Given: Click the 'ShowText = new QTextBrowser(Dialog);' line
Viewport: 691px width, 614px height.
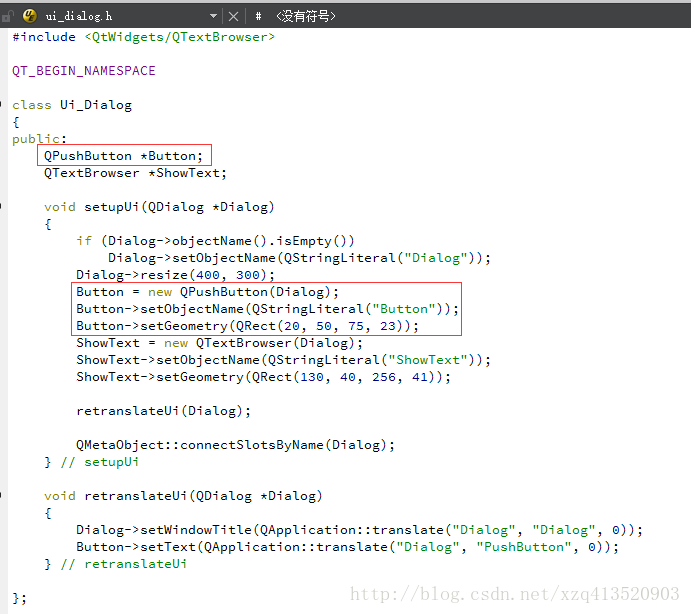Looking at the screenshot, I should (219, 343).
